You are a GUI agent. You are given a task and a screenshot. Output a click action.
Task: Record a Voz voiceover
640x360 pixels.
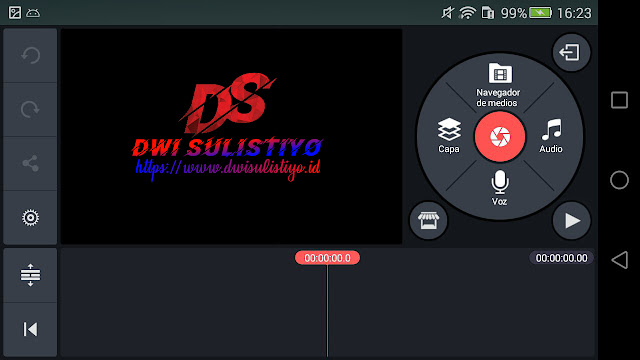(x=500, y=188)
